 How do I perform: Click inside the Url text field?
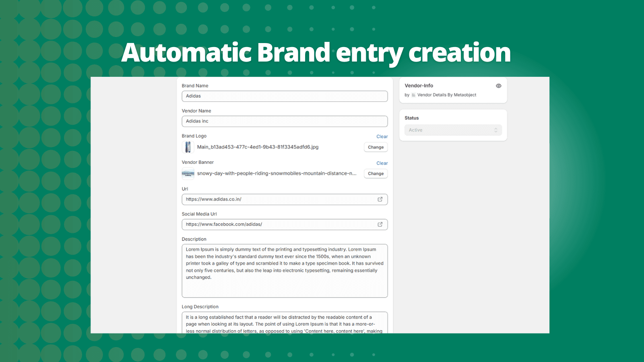click(278, 200)
